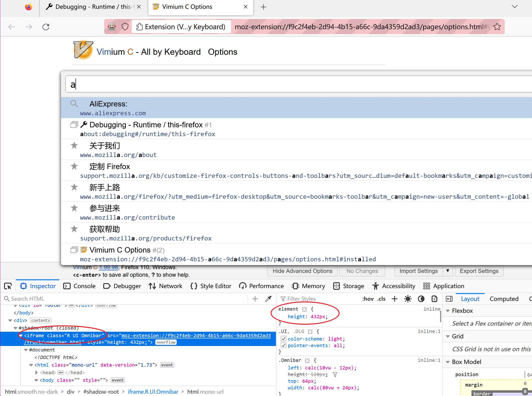Open the Vimium C 1.99.98 version link

click(108, 267)
